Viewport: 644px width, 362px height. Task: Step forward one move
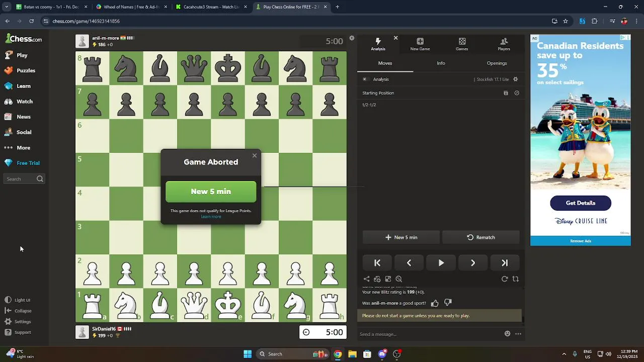(473, 263)
